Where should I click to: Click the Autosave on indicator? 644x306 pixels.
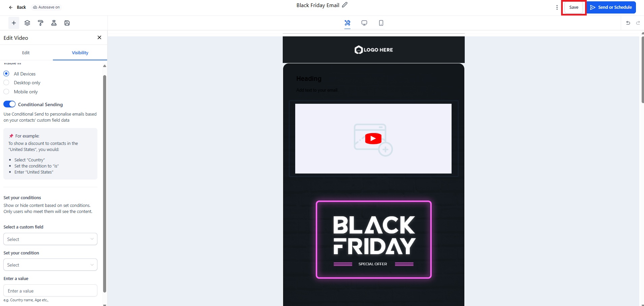tap(47, 7)
